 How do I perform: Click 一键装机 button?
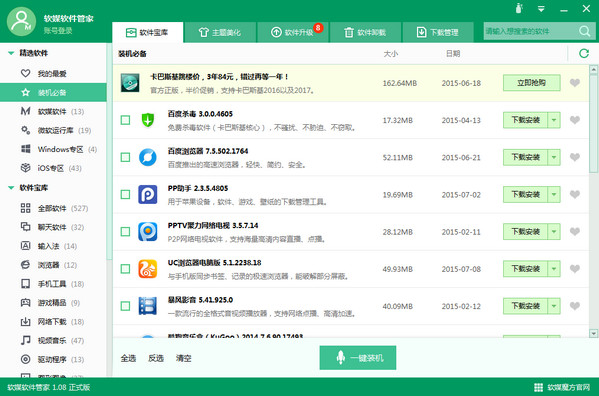click(358, 358)
